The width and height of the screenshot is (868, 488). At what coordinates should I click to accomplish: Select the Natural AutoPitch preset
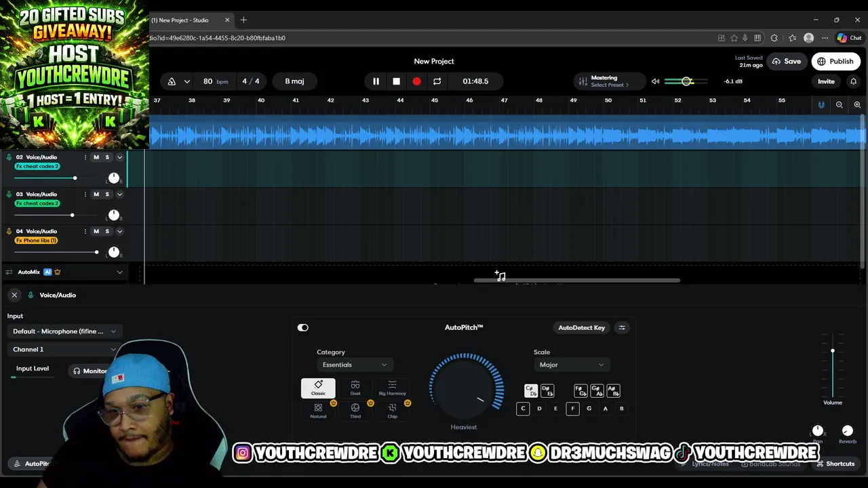click(318, 411)
